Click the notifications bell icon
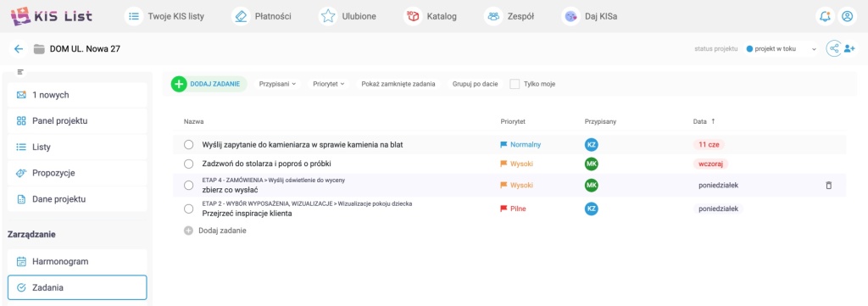Screen dimensions: 868x306 tap(825, 17)
